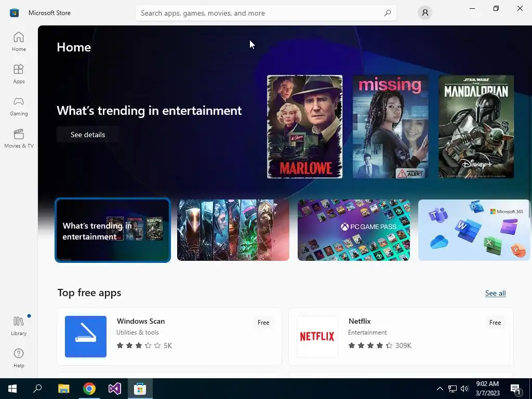Screen dimensions: 532x399
Task: Click the Windows Scan app title
Action: (x=141, y=321)
